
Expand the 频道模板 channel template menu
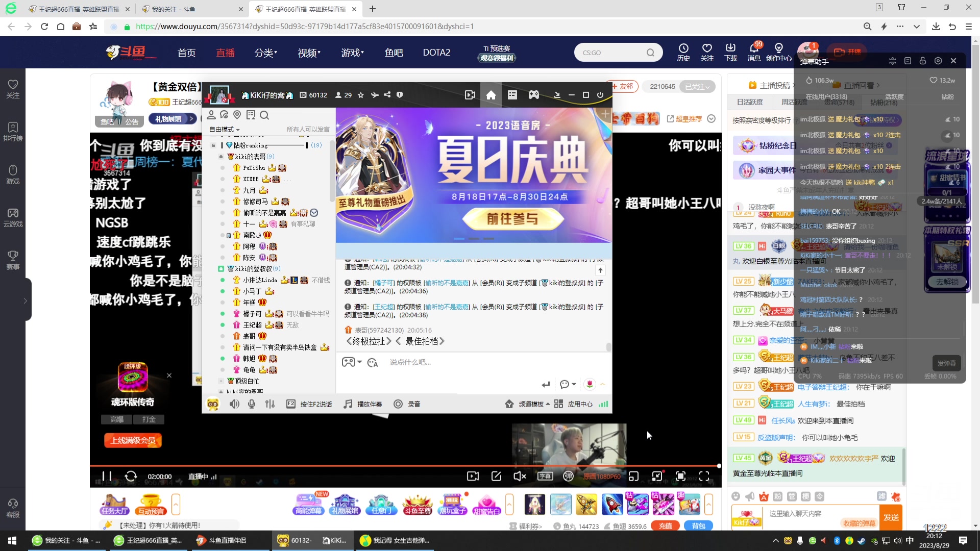pos(527,404)
